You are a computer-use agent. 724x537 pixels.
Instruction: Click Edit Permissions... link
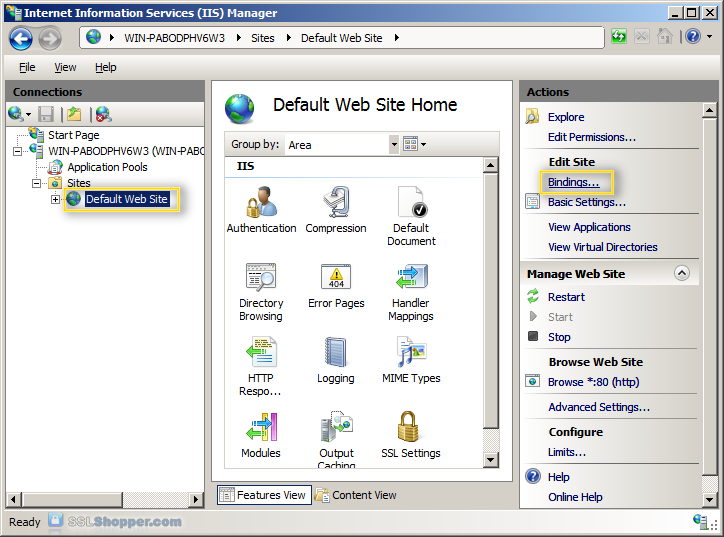point(592,137)
